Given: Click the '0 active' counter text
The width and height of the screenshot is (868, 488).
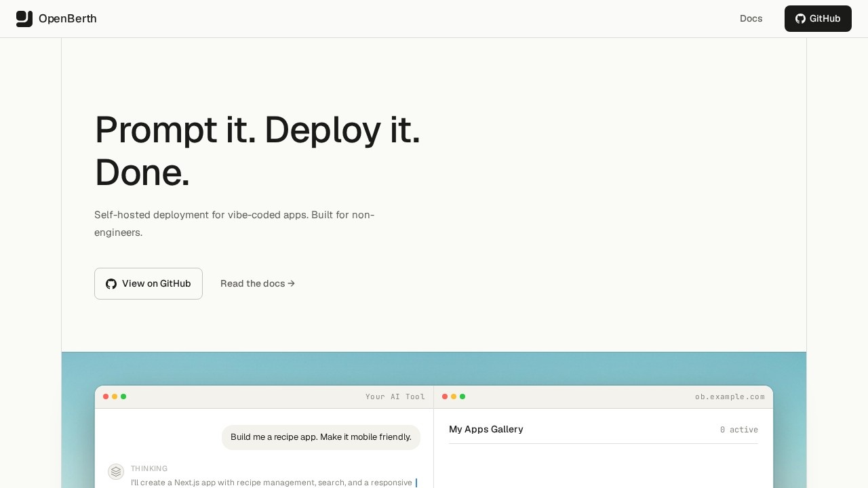Looking at the screenshot, I should coord(739,430).
